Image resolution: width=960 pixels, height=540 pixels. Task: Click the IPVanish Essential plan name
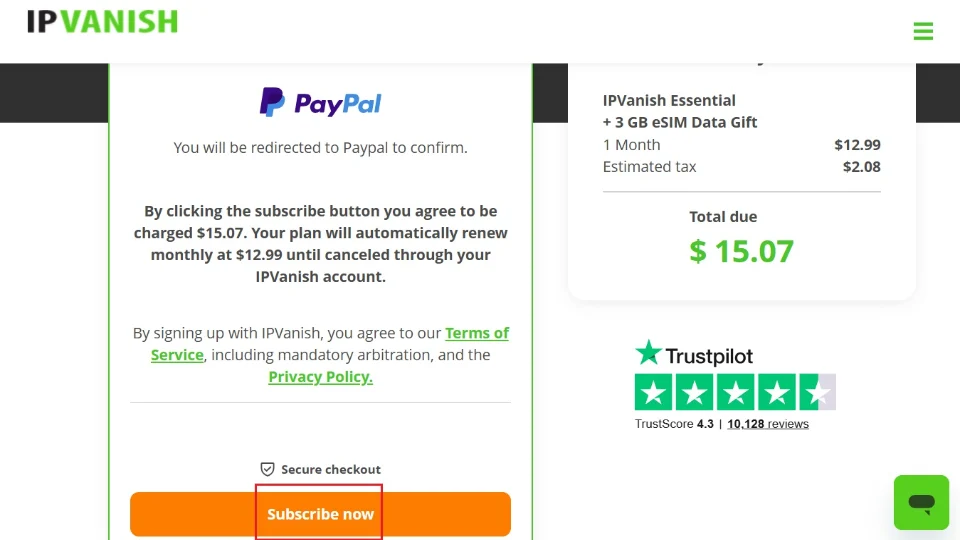pyautogui.click(x=669, y=100)
